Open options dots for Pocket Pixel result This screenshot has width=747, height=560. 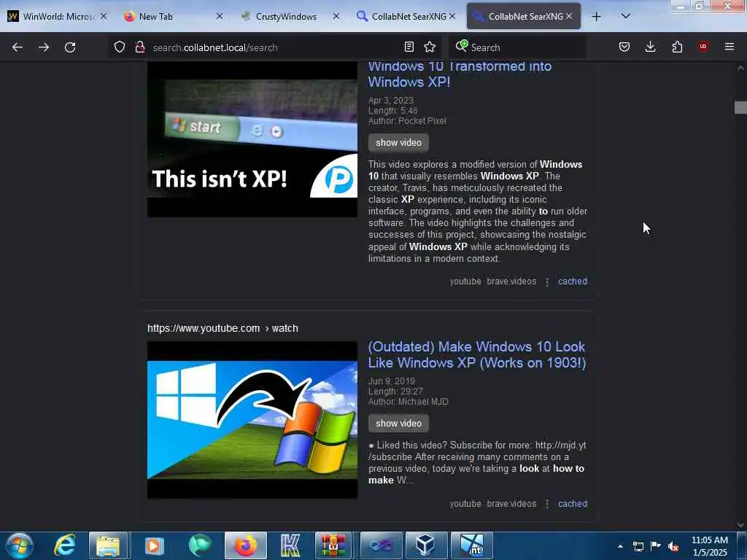click(x=547, y=282)
